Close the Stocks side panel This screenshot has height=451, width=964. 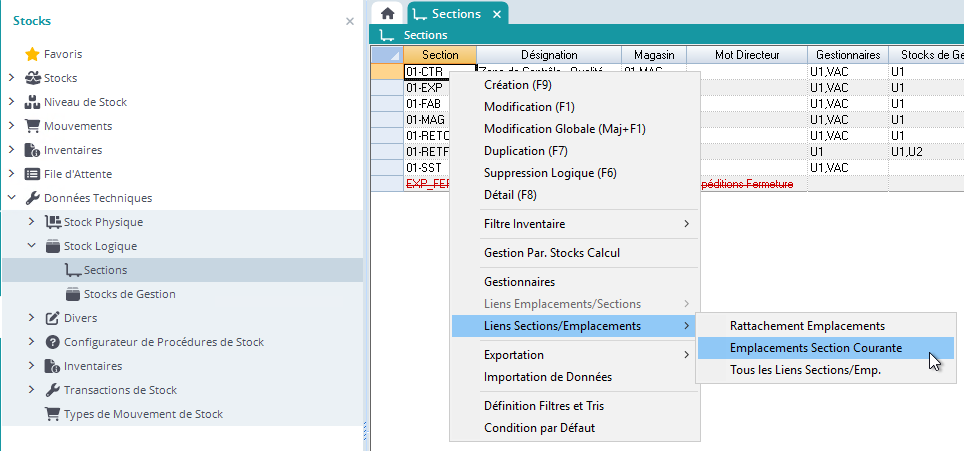(349, 21)
